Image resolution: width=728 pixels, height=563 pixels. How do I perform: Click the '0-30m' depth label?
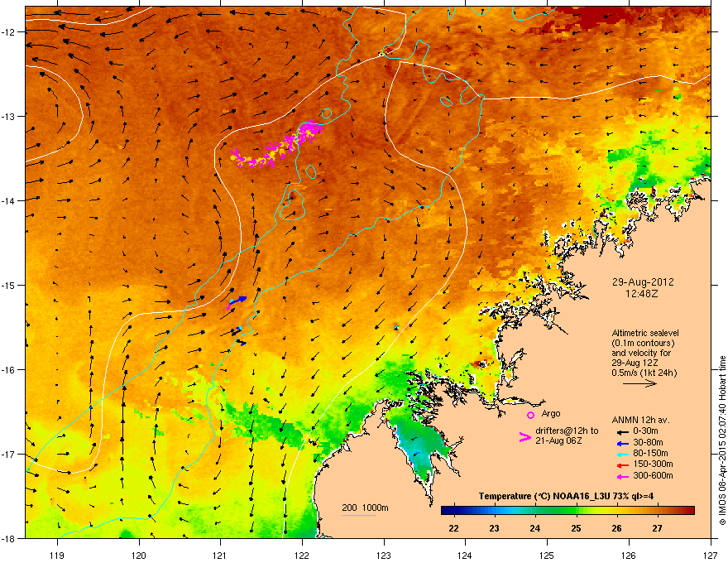[x=645, y=431]
